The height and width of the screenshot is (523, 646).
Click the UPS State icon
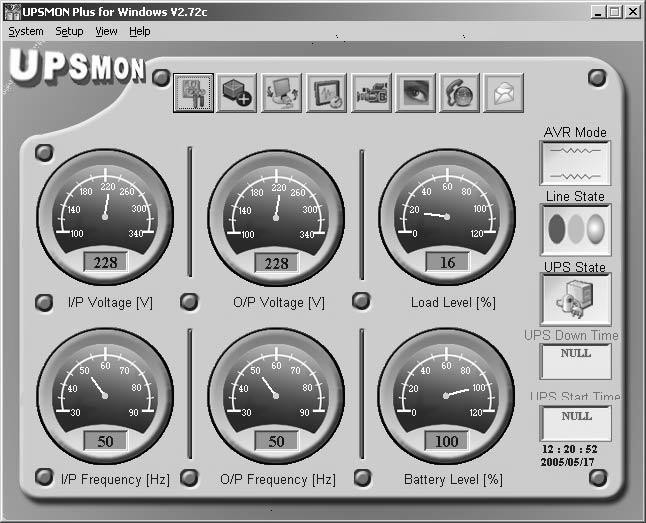pyautogui.click(x=575, y=299)
